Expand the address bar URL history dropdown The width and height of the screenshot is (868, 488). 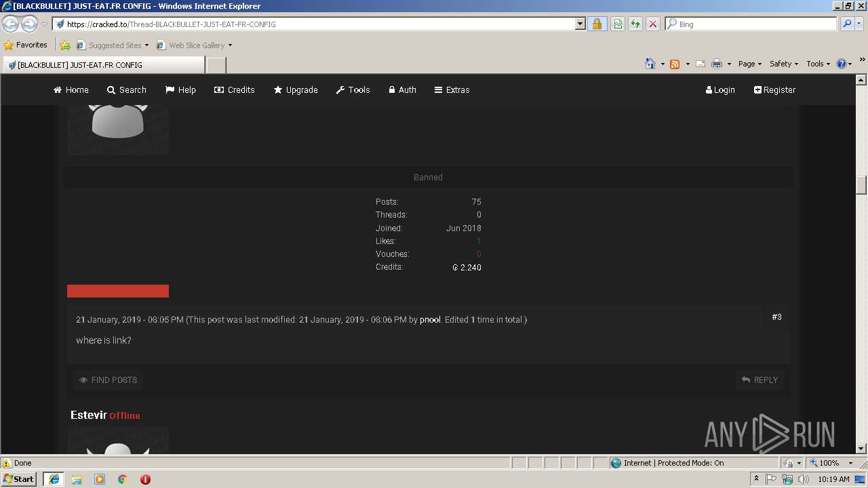tap(580, 24)
